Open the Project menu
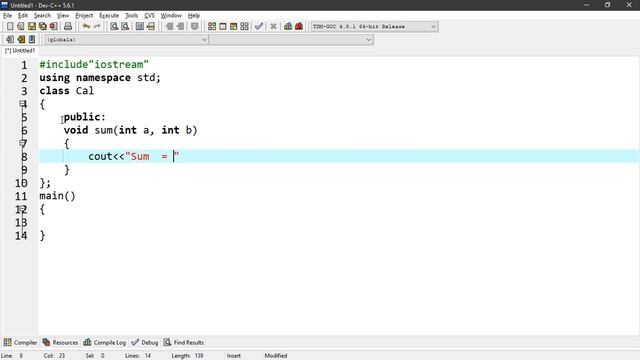This screenshot has width=640, height=360. click(x=84, y=16)
